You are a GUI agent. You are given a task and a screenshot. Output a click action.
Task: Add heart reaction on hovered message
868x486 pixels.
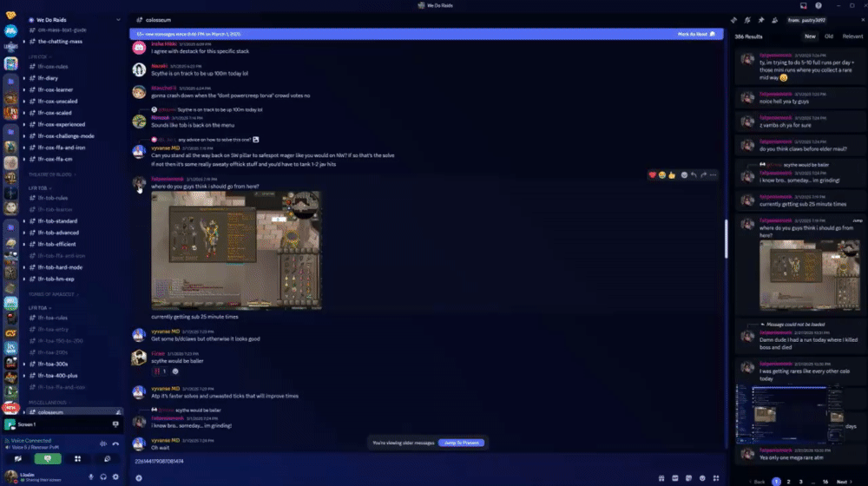click(x=652, y=175)
